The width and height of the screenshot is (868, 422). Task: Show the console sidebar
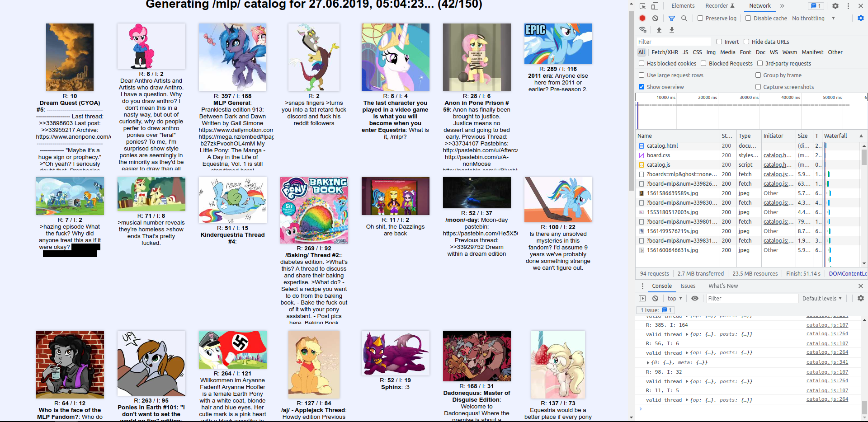[642, 298]
